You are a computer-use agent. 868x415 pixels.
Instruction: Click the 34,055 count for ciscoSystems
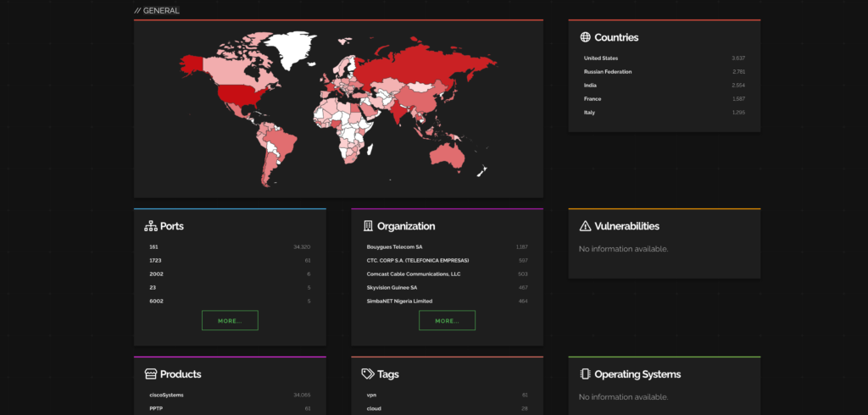[x=302, y=395]
